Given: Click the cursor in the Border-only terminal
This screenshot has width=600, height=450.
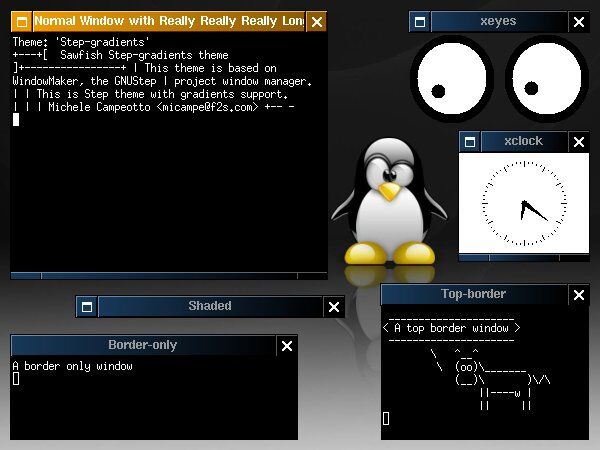Looking at the screenshot, I should (16, 379).
